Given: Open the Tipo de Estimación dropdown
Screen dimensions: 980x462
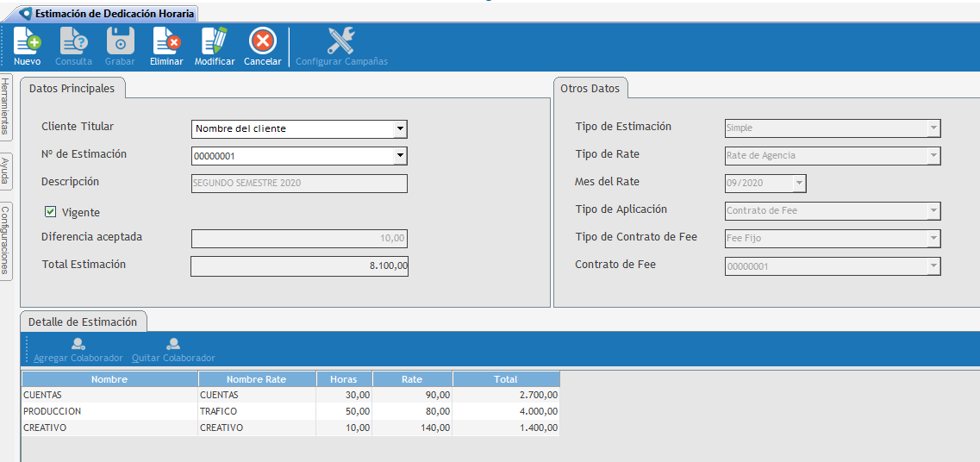Looking at the screenshot, I should coord(933,128).
